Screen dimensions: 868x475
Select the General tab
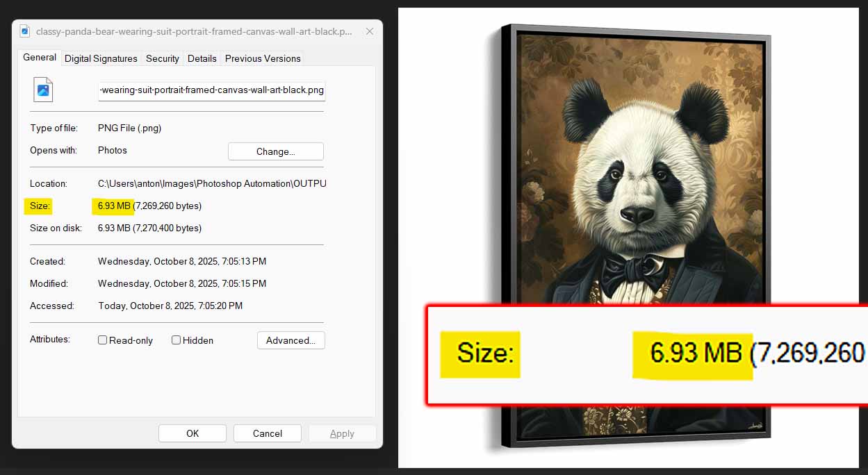[39, 57]
